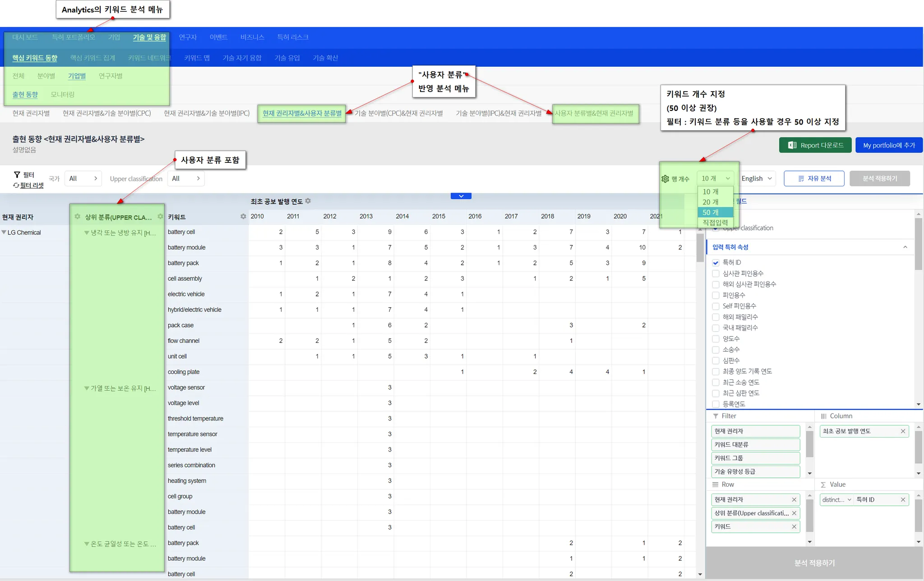This screenshot has width=924, height=581.
Task: Remove 최초 공보 발행 연도 from the Column box
Action: (x=903, y=431)
